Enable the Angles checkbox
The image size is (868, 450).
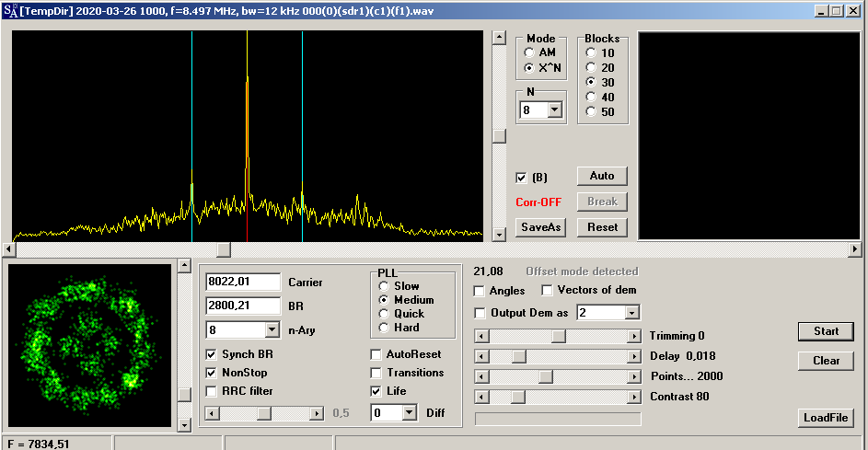tap(479, 291)
